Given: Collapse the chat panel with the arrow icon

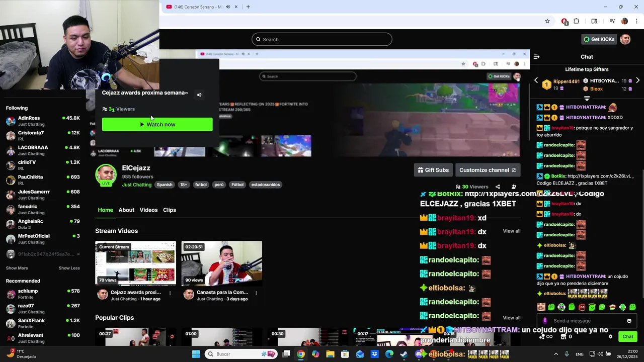Looking at the screenshot, I should (536, 57).
